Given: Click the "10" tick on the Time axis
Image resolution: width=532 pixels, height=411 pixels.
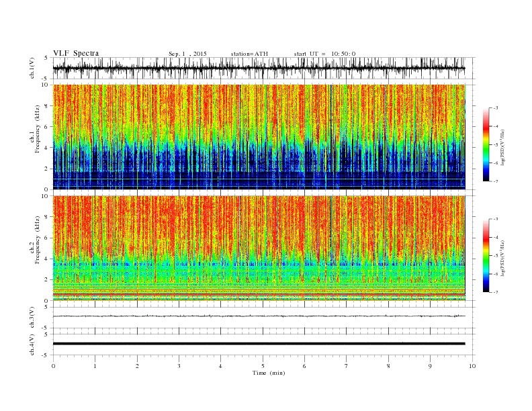Looking at the screenshot, I should coord(472,366).
